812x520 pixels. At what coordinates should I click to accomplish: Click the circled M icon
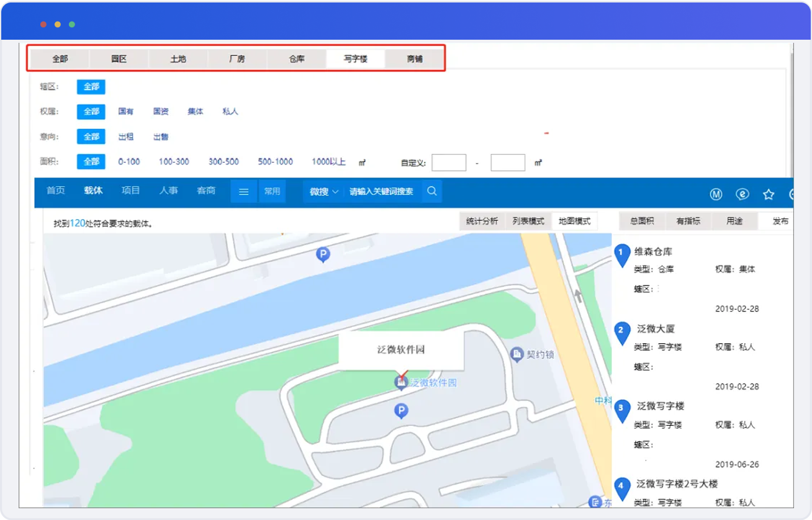716,194
